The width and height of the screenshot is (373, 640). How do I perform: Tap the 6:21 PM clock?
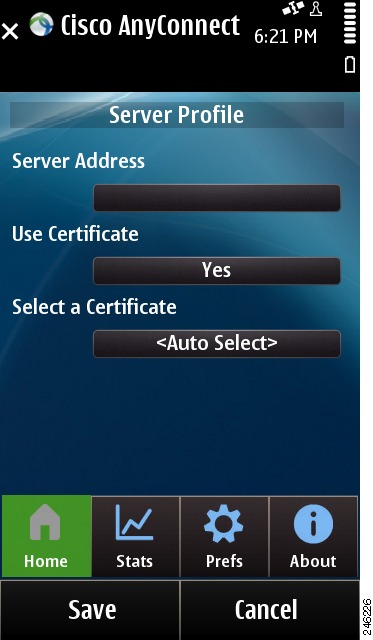pyautogui.click(x=285, y=37)
